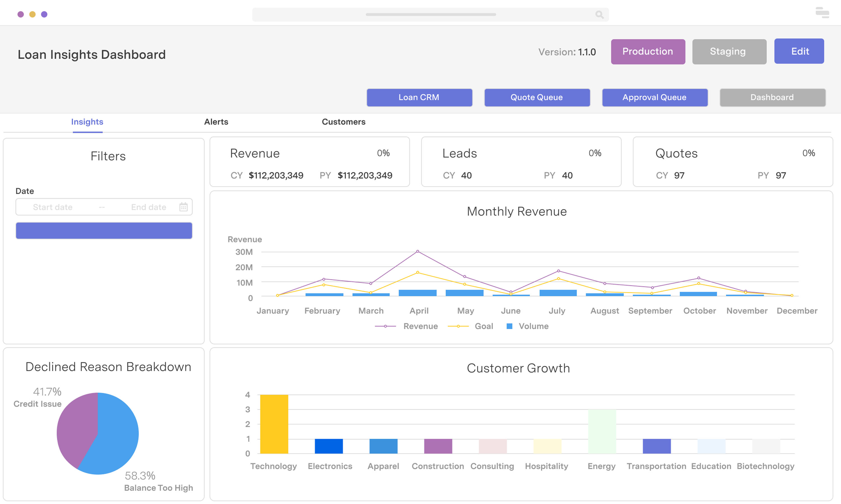Click the Dashboard navigation button
Image resolution: width=841 pixels, height=504 pixels.
click(772, 97)
